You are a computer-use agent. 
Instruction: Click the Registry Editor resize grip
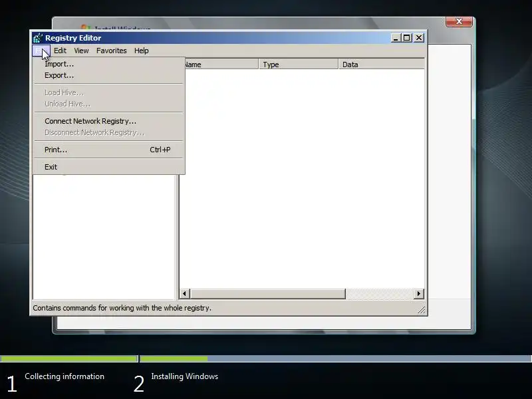coord(421,309)
